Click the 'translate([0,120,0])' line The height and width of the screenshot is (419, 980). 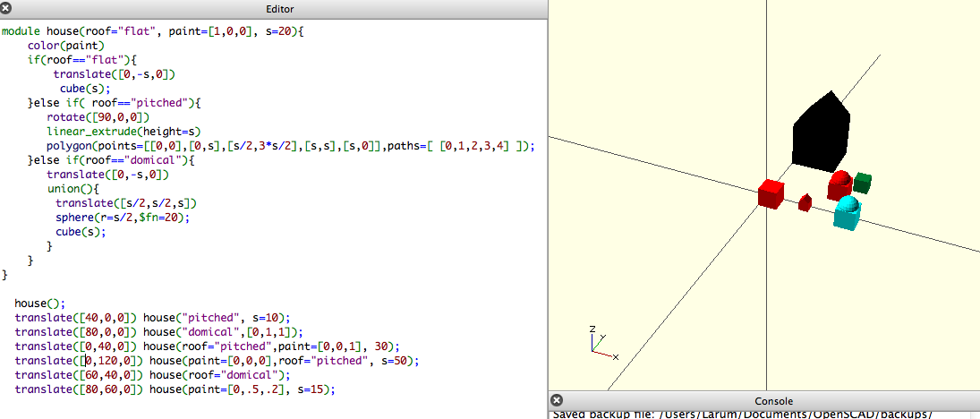pos(217,362)
